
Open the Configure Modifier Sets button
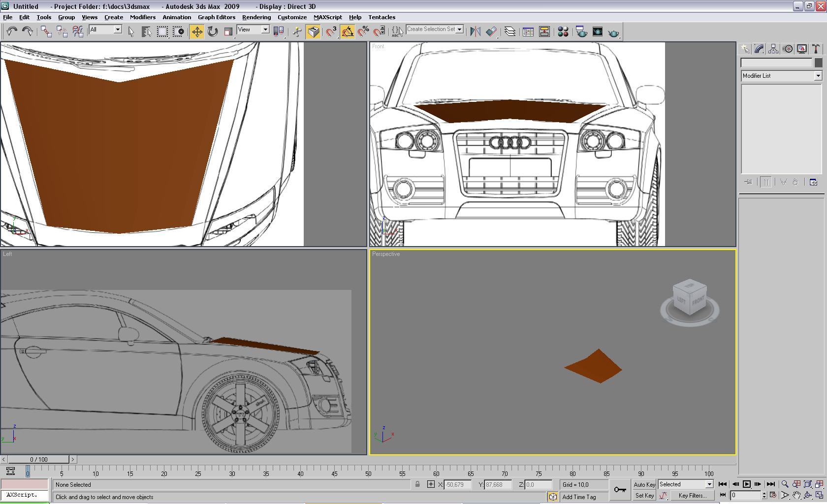coord(813,182)
